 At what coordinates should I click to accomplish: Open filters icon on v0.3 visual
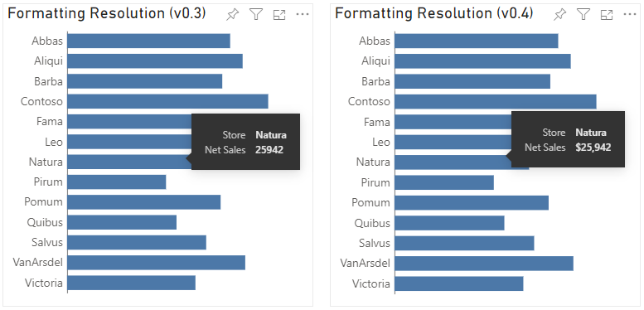click(256, 15)
